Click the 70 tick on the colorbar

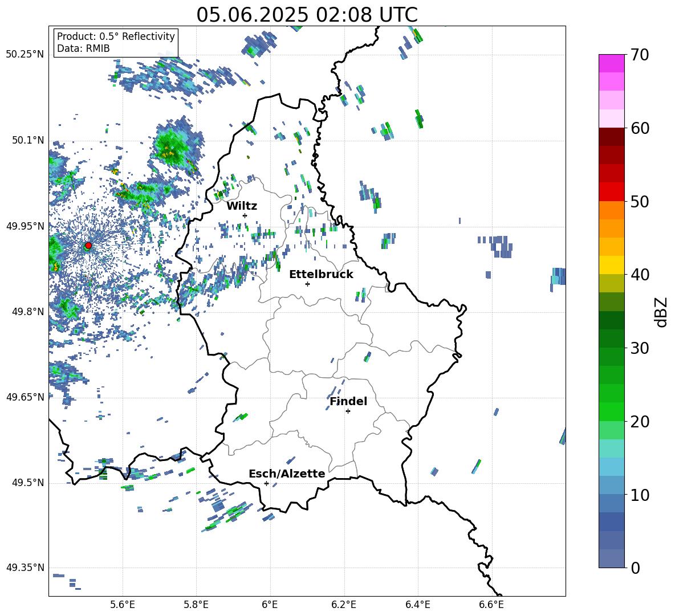pyautogui.click(x=640, y=55)
